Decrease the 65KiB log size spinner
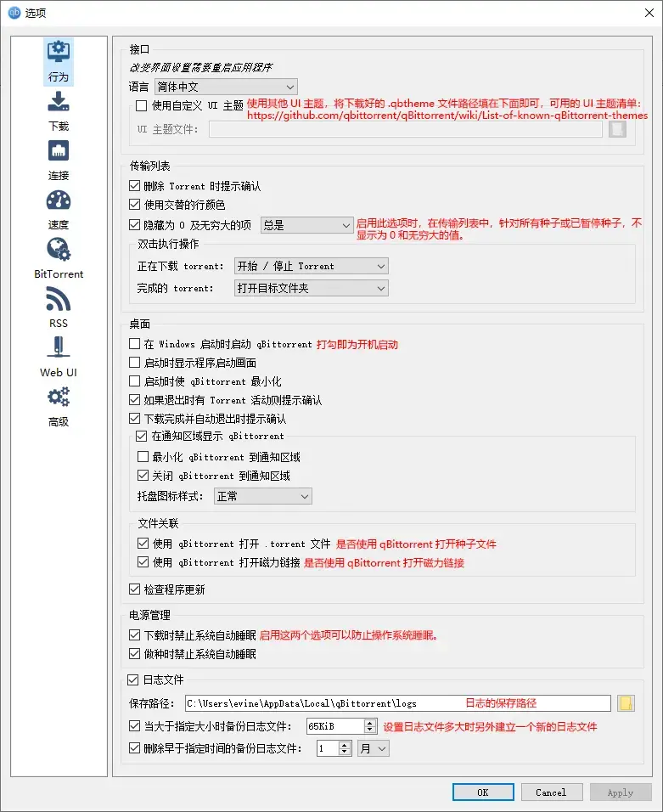Viewport: 663px width, 812px height. point(369,730)
